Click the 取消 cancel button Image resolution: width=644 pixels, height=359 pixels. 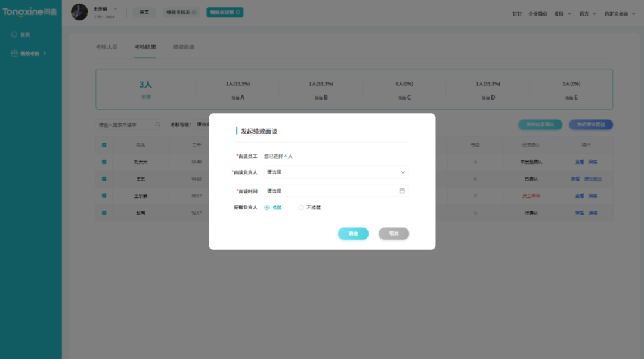(394, 234)
